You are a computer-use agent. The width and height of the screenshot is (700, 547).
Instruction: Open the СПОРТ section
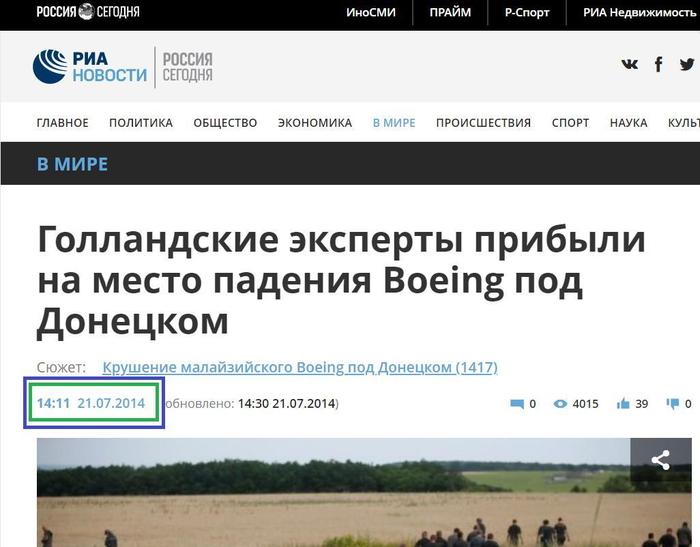pyautogui.click(x=571, y=123)
